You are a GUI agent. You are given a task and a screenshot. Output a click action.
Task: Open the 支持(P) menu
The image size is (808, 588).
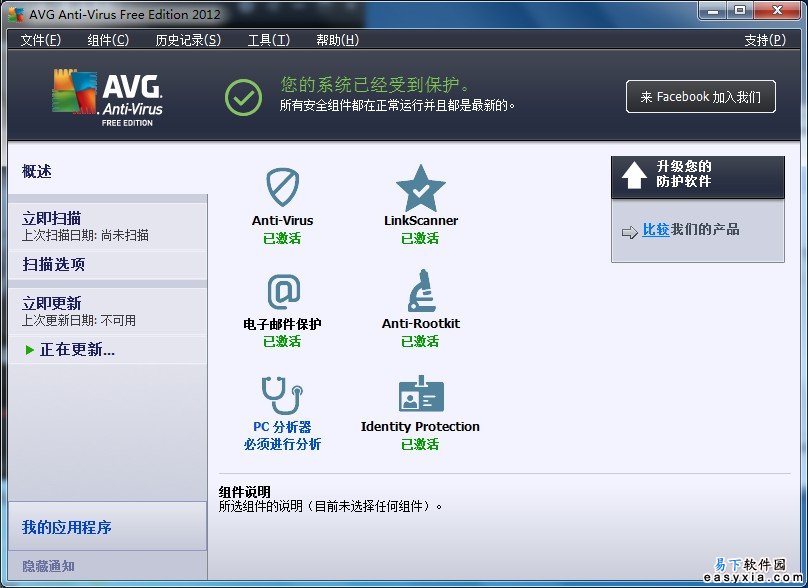(x=765, y=40)
